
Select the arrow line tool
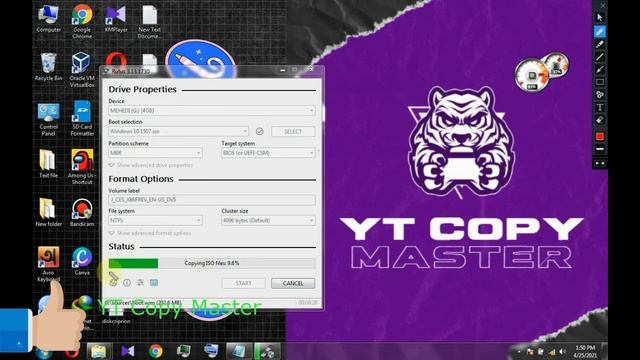(x=600, y=69)
